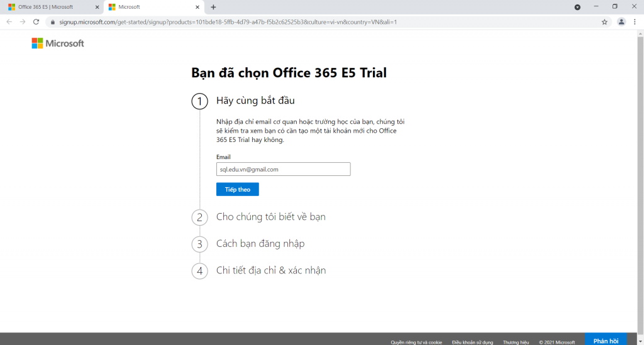
Task: Click step 3 number circle
Action: (199, 244)
